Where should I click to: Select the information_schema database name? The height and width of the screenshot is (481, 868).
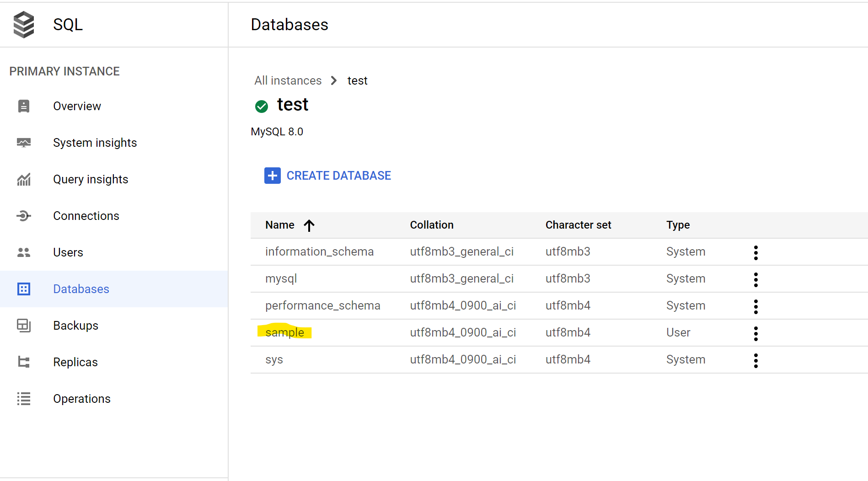(320, 252)
